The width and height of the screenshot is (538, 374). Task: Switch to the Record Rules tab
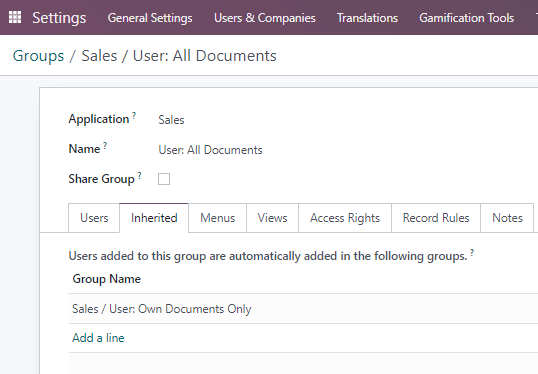click(436, 218)
